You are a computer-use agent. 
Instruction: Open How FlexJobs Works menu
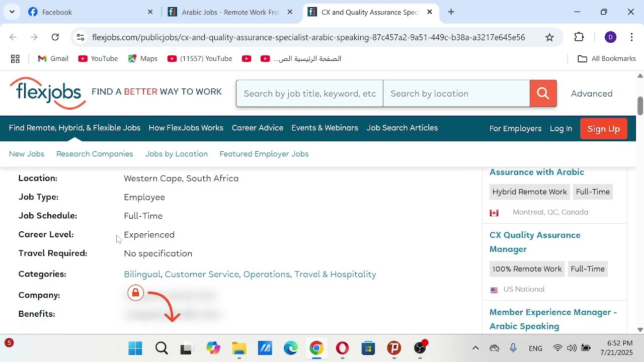tap(186, 128)
